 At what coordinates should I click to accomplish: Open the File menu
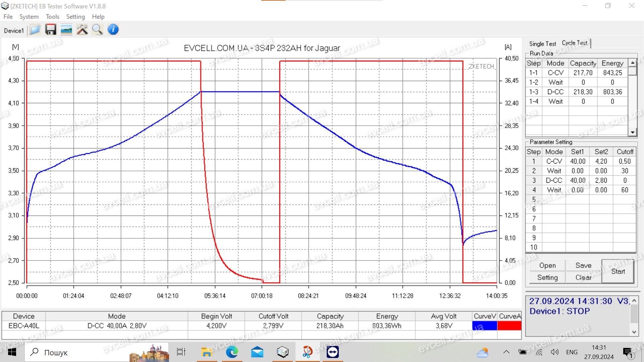(8, 16)
